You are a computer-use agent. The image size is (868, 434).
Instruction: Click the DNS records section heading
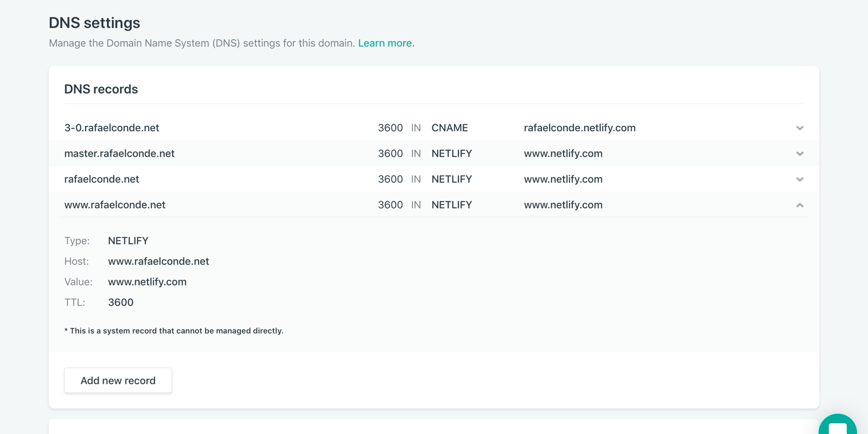pos(101,89)
